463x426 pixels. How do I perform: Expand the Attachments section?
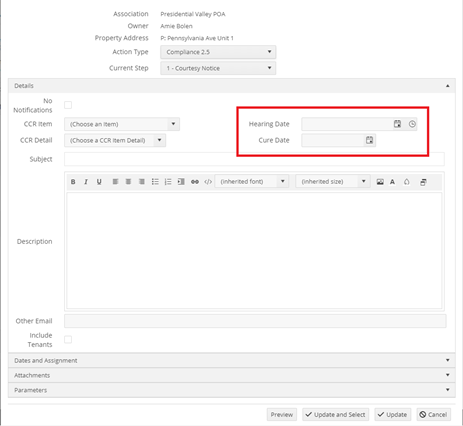(x=232, y=375)
